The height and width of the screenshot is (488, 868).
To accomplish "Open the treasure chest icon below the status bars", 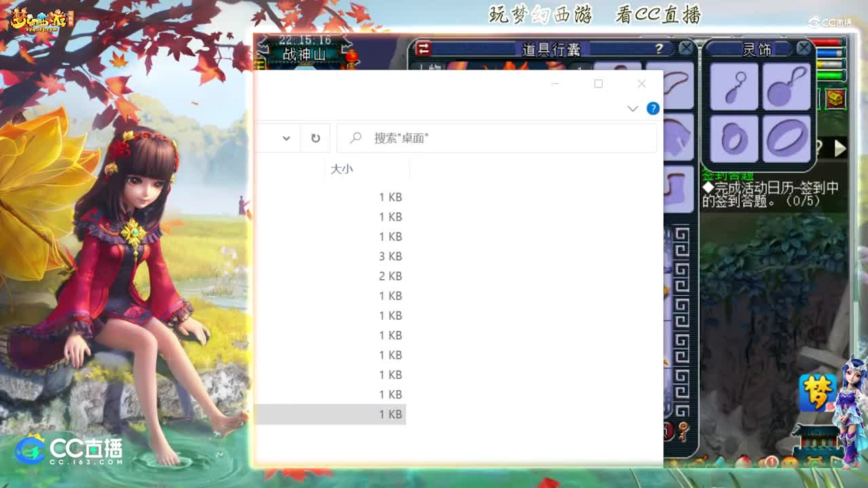I will (x=835, y=98).
